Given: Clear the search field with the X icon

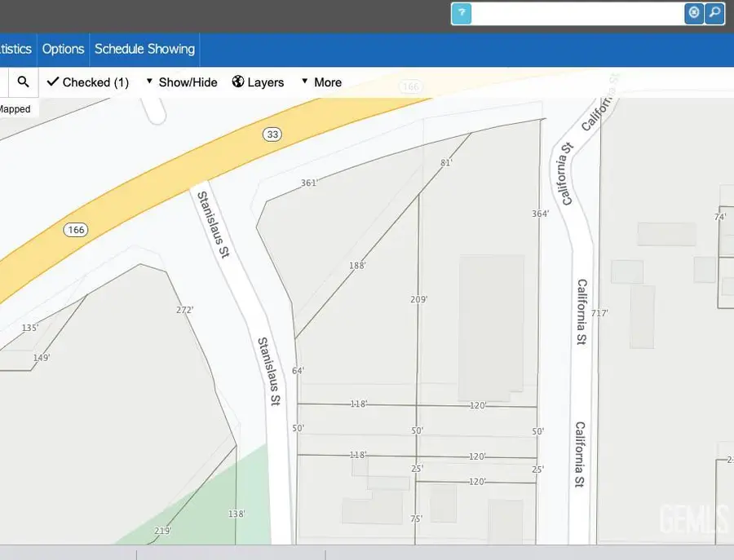Looking at the screenshot, I should [x=694, y=13].
